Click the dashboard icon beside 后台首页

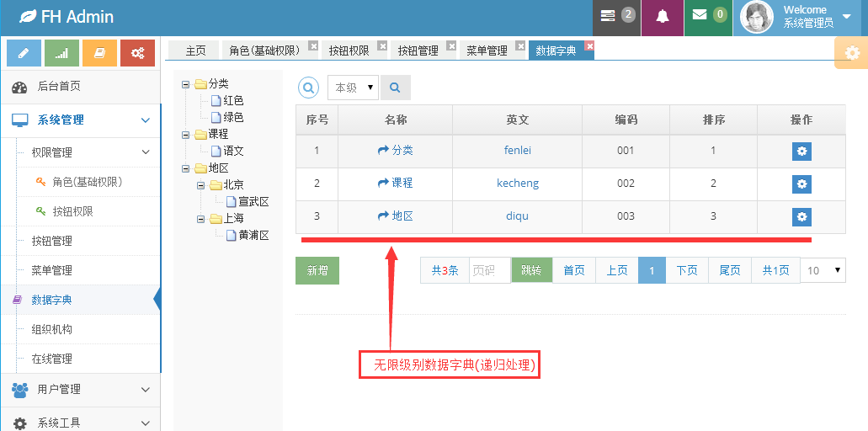pyautogui.click(x=19, y=87)
